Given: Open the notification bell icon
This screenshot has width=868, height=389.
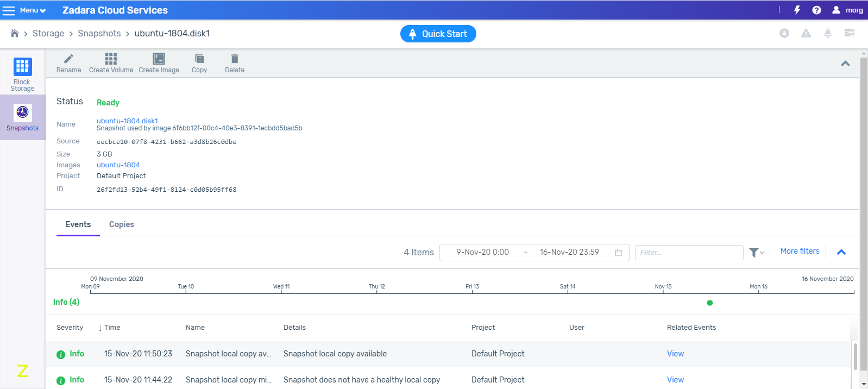Looking at the screenshot, I should point(828,33).
